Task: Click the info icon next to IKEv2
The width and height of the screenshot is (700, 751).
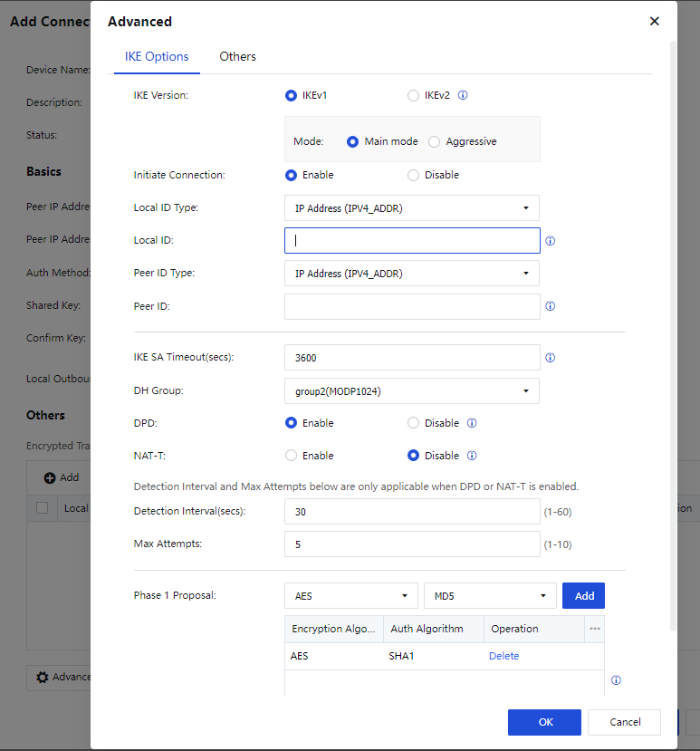Action: pyautogui.click(x=463, y=95)
